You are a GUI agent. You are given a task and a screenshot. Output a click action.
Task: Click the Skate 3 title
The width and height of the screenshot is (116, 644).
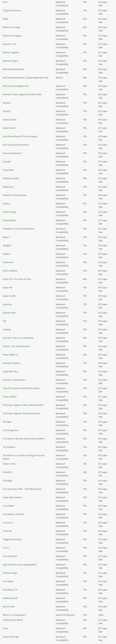pos(6,237)
